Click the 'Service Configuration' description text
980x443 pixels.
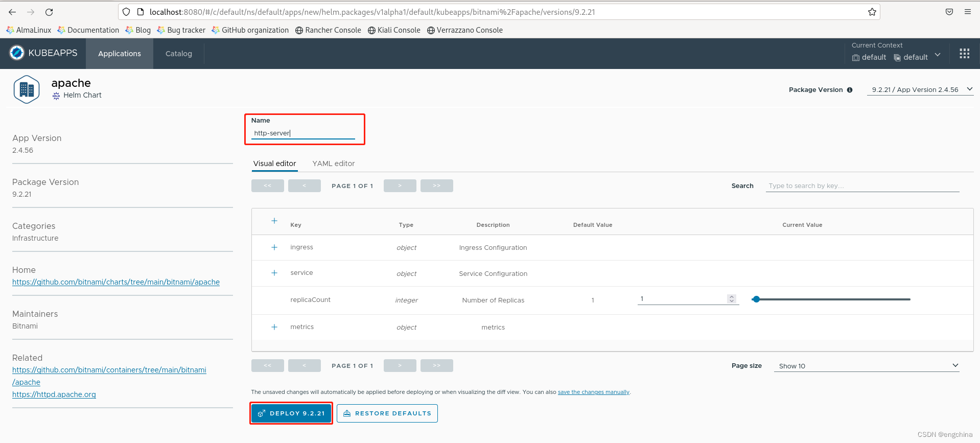tap(493, 274)
